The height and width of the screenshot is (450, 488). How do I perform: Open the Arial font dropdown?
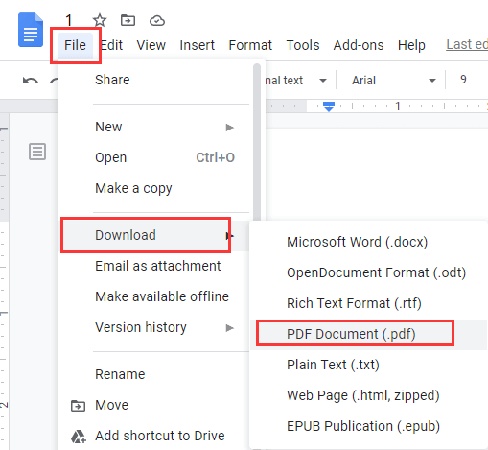coord(394,80)
